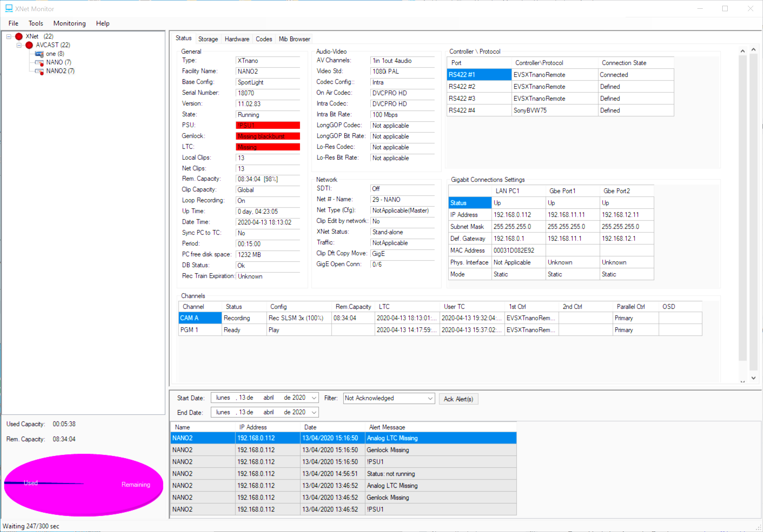The height and width of the screenshot is (532, 763).
Task: Switch to the Hardware tab
Action: pos(237,39)
